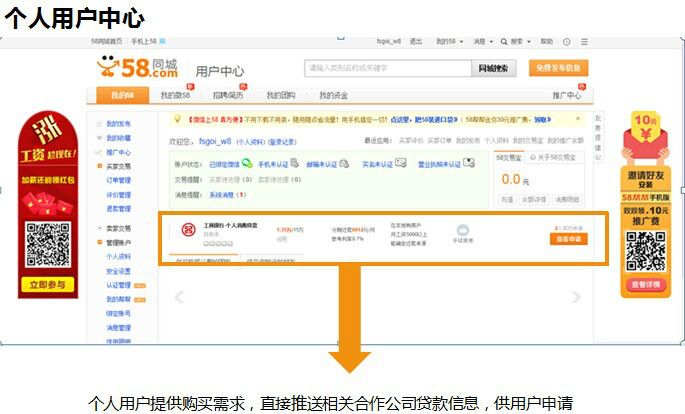
Task: Click the ICBC bank logo
Action: 189,230
